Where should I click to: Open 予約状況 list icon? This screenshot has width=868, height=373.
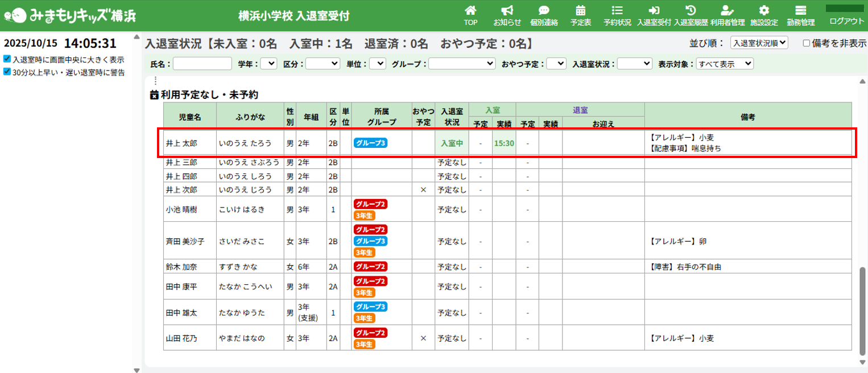(x=617, y=11)
